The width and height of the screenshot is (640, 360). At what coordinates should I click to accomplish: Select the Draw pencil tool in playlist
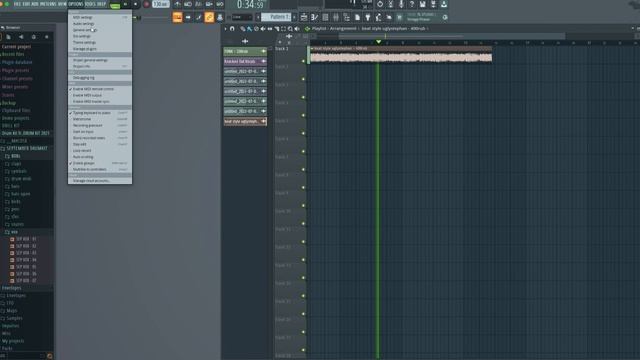(243, 29)
